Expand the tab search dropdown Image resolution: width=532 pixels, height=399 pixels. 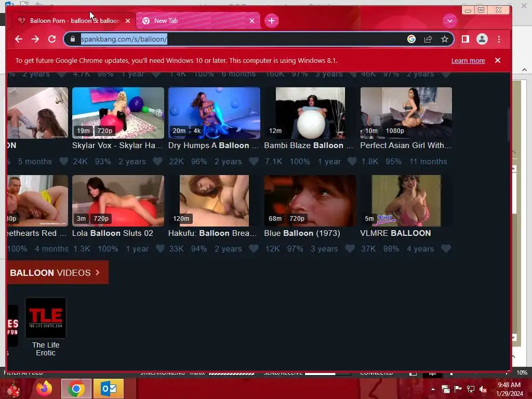pyautogui.click(x=449, y=21)
